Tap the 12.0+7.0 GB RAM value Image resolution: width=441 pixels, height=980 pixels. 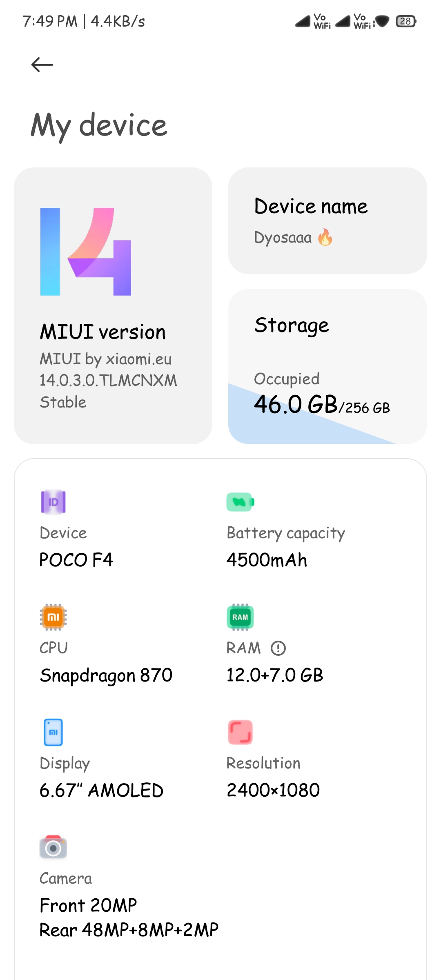tap(275, 675)
